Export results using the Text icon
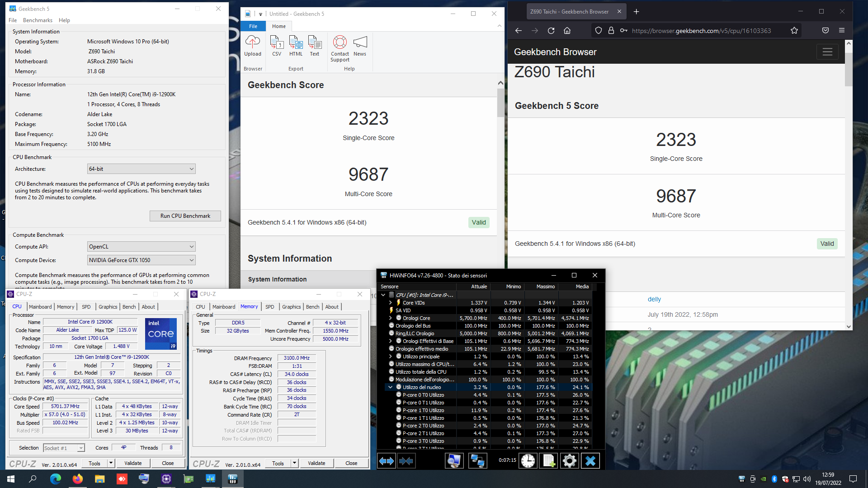The height and width of the screenshot is (488, 868). coord(315,46)
